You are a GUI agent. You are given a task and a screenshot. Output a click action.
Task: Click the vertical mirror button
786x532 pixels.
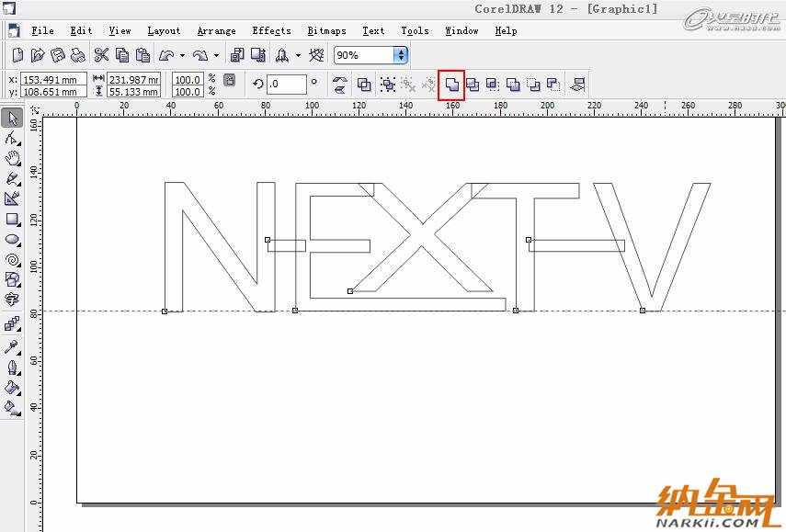pyautogui.click(x=340, y=90)
